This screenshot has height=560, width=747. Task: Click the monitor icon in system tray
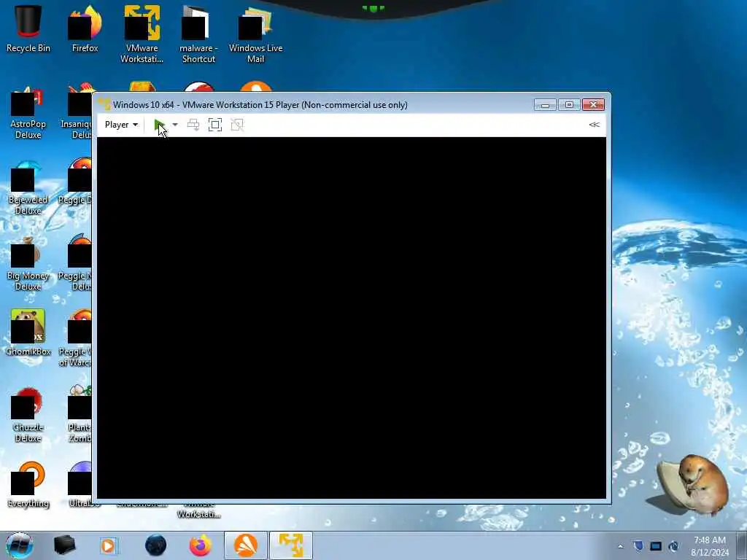(x=656, y=546)
